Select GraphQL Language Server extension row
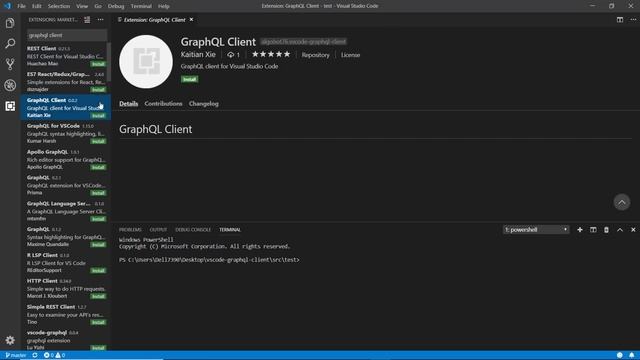 click(66, 211)
